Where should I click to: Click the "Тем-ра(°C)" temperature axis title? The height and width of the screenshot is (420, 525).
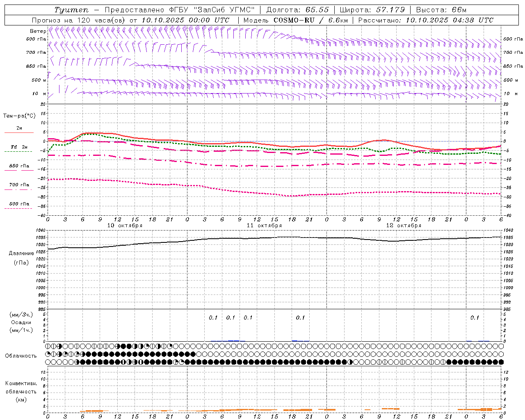pos(19,116)
